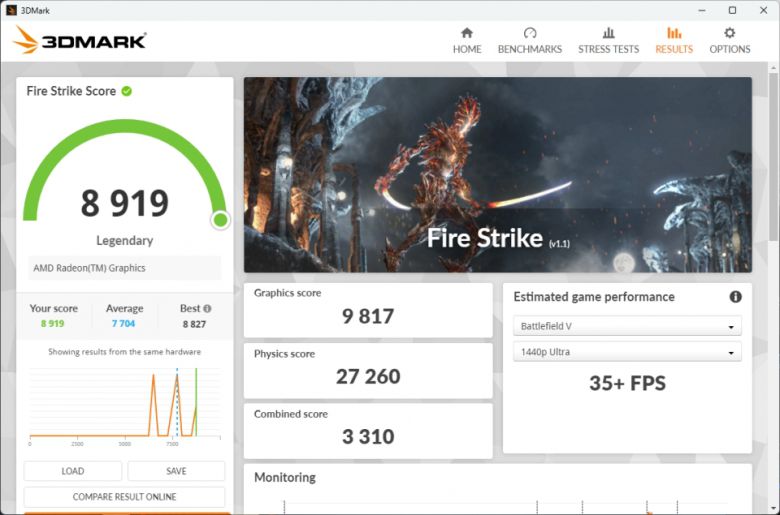Open the 1440p Ultra resolution dropdown
Viewport: 780px width, 515px height.
pos(627,352)
